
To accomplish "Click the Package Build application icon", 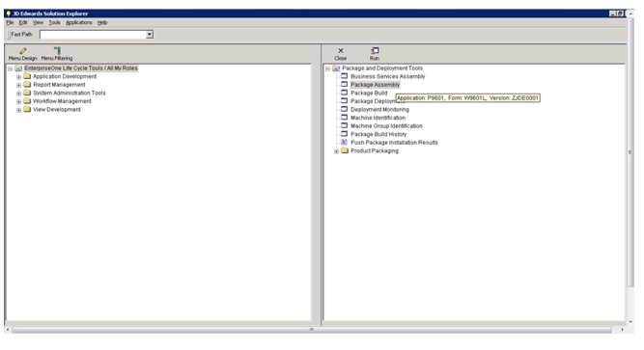I will click(345, 93).
